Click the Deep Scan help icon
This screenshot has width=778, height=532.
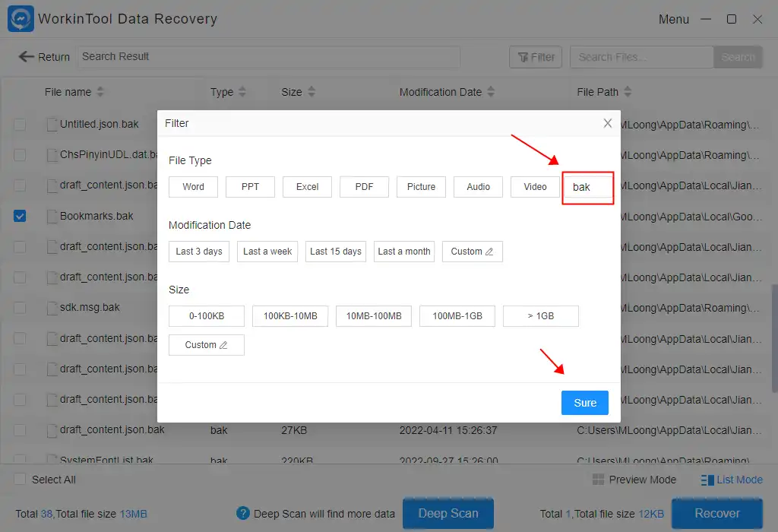[x=243, y=513]
